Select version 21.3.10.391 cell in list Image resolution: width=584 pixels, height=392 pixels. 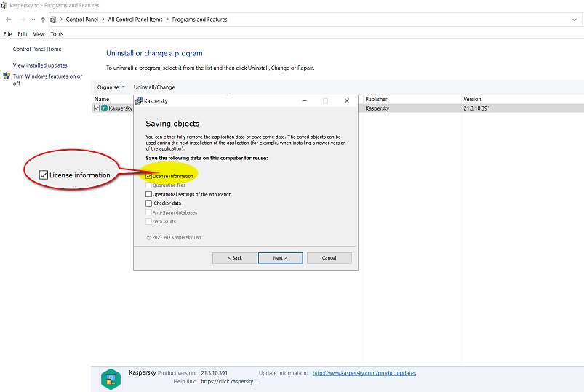tap(477, 108)
